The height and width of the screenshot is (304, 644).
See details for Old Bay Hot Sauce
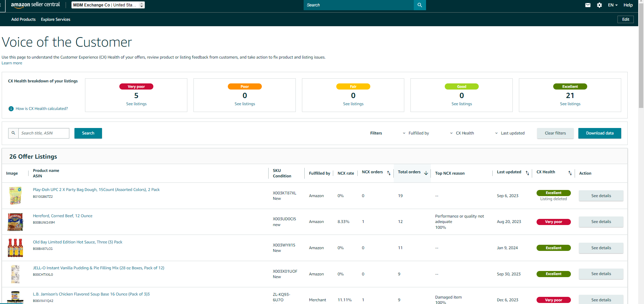click(x=601, y=248)
